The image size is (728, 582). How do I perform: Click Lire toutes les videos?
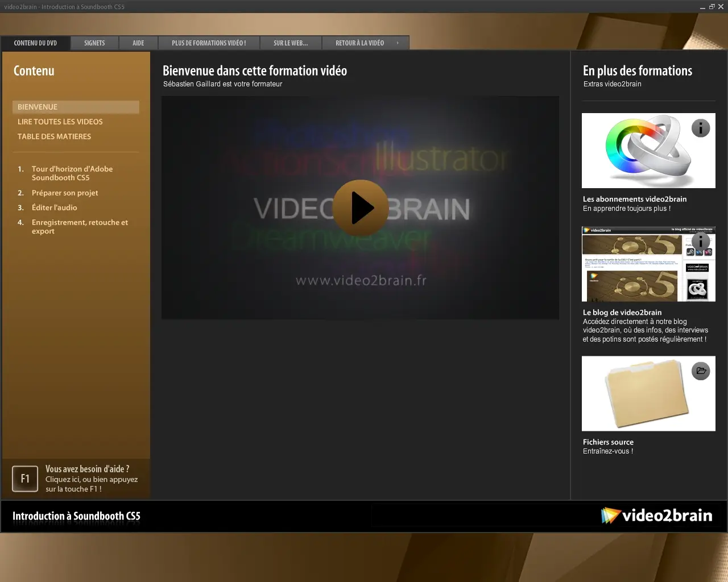pos(60,122)
